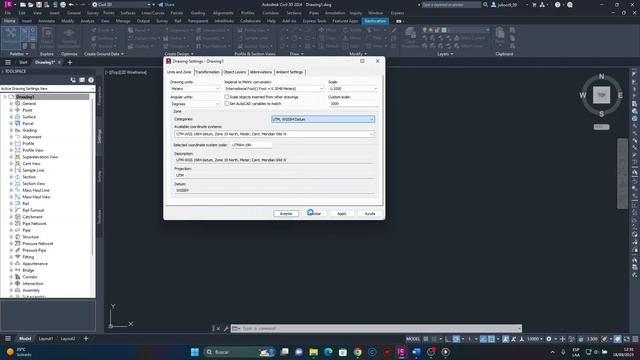The width and height of the screenshot is (640, 360).
Task: Select Grading in the settings tree
Action: click(x=29, y=130)
